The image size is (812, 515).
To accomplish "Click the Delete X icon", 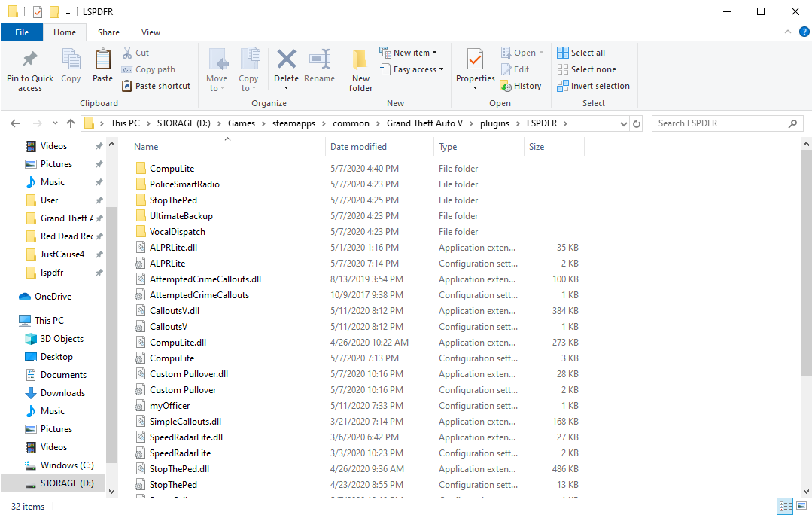I will [287, 59].
